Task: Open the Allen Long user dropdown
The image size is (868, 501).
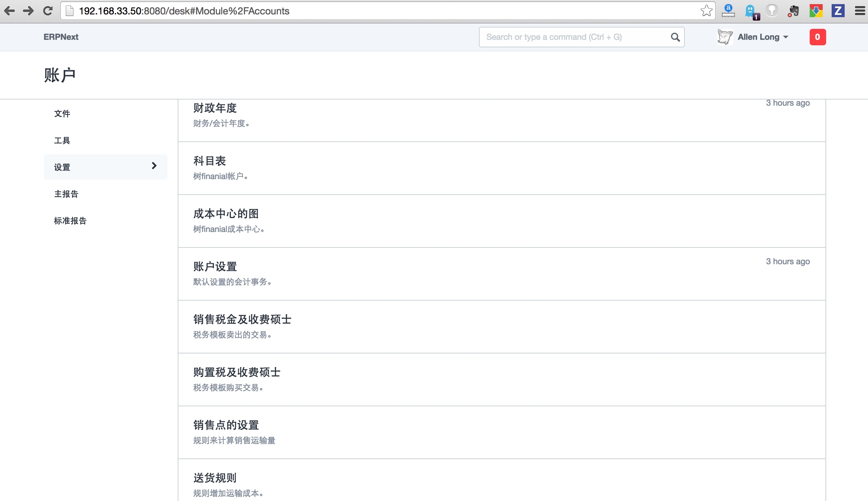Action: coord(762,37)
